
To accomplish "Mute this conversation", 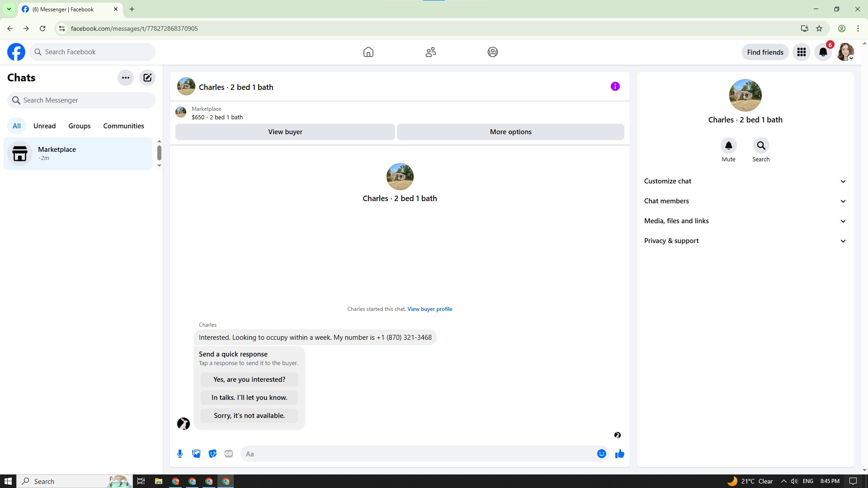I will pyautogui.click(x=728, y=145).
